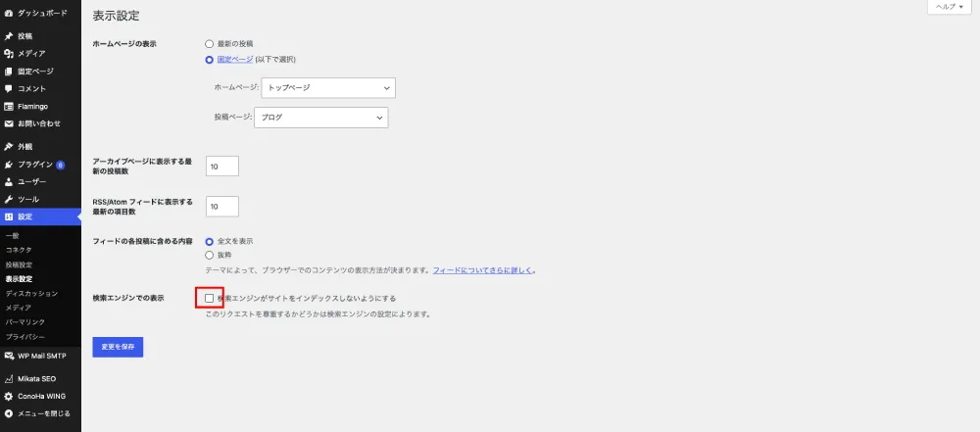
Task: Click the pushpin icon beside 投稿
Action: click(9, 36)
